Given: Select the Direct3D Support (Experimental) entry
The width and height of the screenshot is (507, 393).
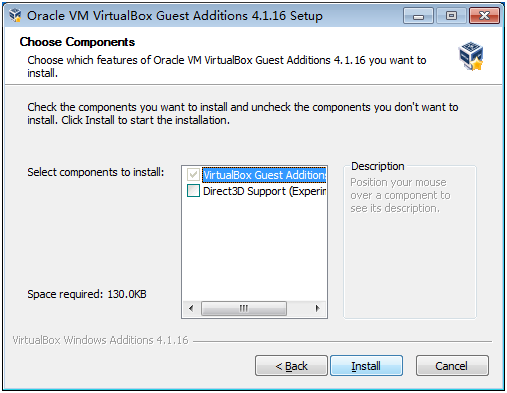Looking at the screenshot, I should point(264,191).
